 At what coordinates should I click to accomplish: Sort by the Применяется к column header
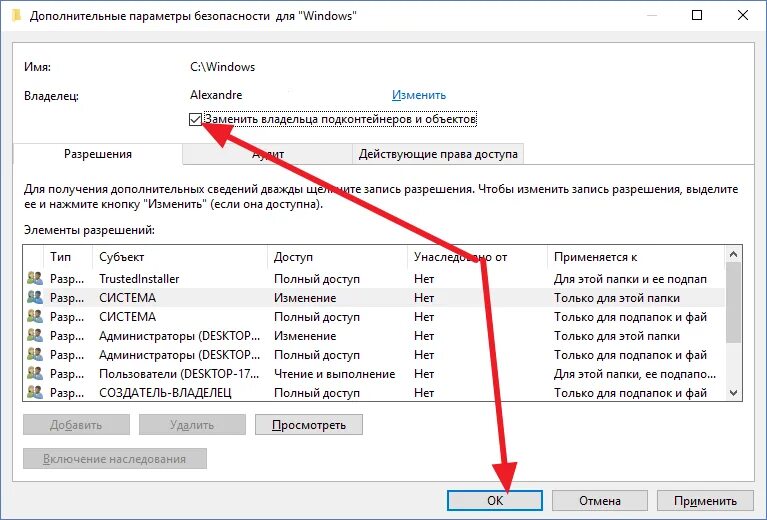pos(636,257)
